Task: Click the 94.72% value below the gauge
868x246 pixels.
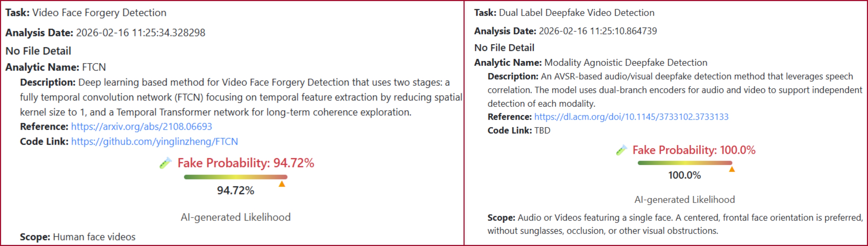Action: pos(236,191)
